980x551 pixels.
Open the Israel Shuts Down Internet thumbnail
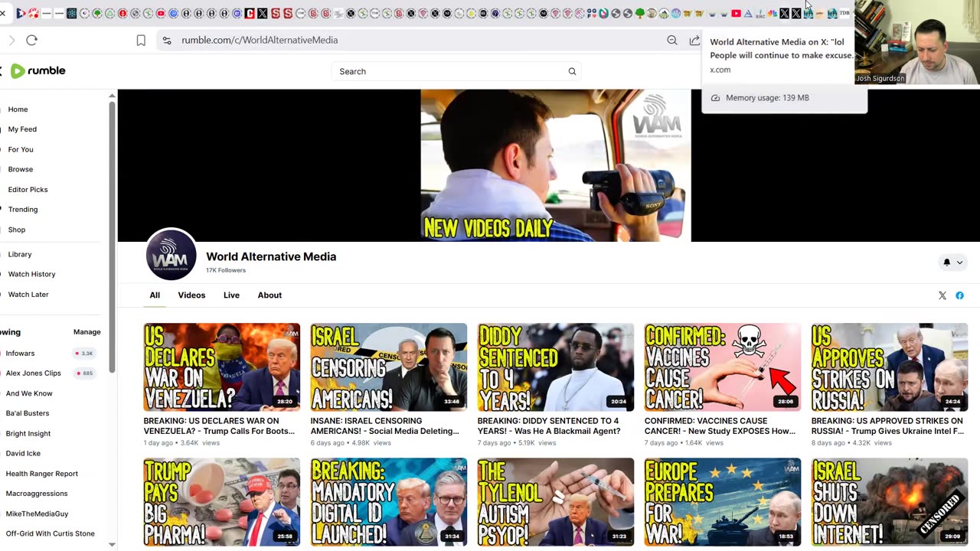point(889,502)
